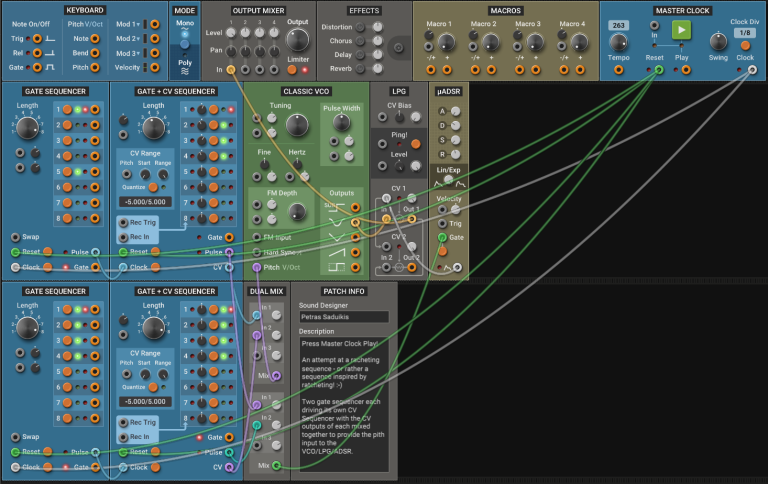This screenshot has height=484, width=768.
Task: Click the Sound Designer field Petras Saduikis
Action: click(x=344, y=317)
